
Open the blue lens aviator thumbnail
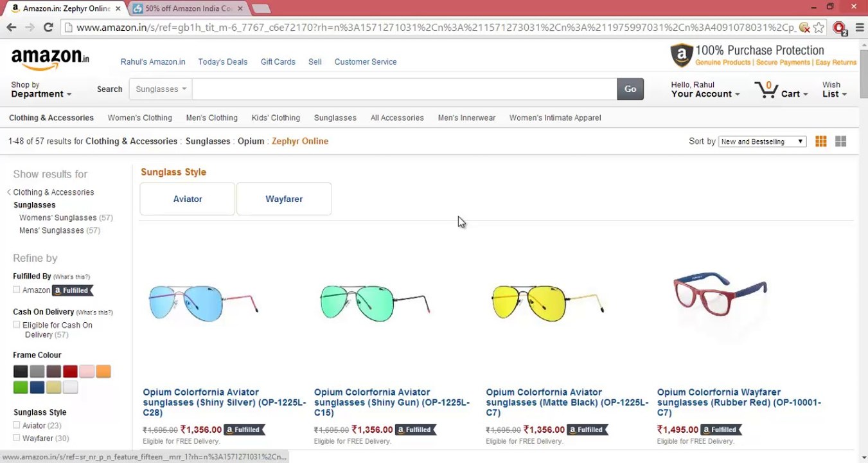click(x=203, y=303)
